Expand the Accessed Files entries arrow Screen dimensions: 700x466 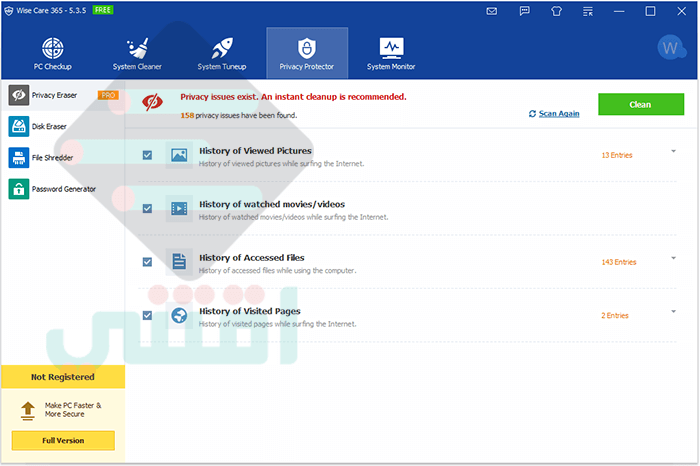point(673,258)
